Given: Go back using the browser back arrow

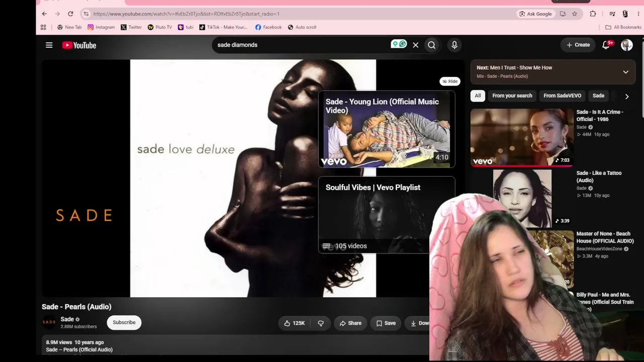Looking at the screenshot, I should point(44,14).
